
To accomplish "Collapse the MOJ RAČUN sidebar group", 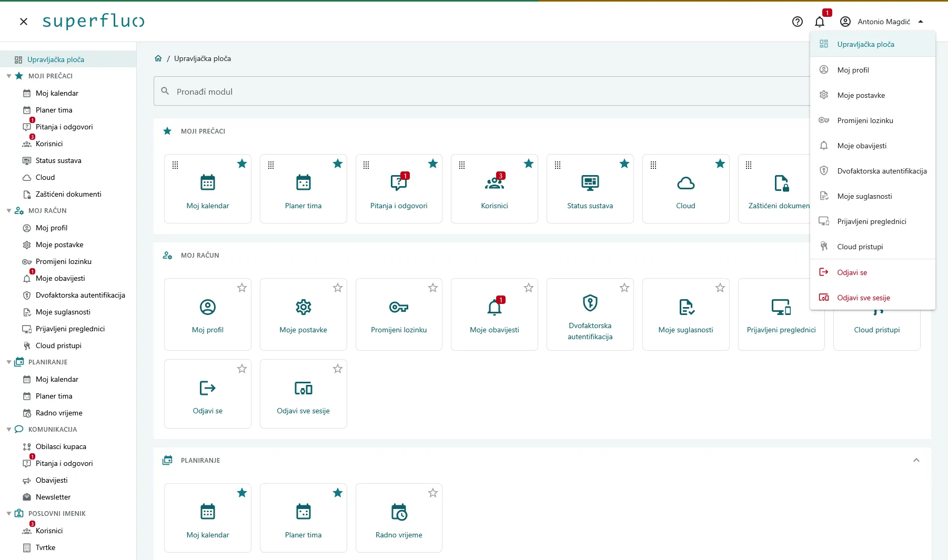I will 9,211.
